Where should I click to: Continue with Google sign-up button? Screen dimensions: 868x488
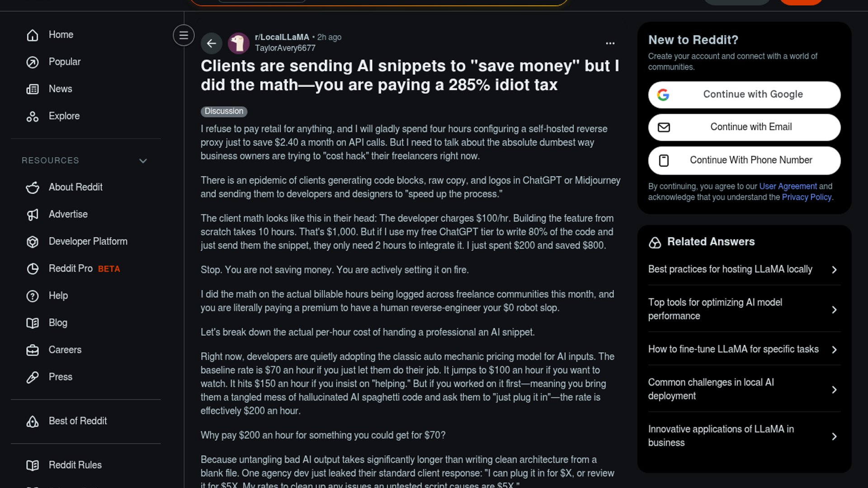coord(745,94)
